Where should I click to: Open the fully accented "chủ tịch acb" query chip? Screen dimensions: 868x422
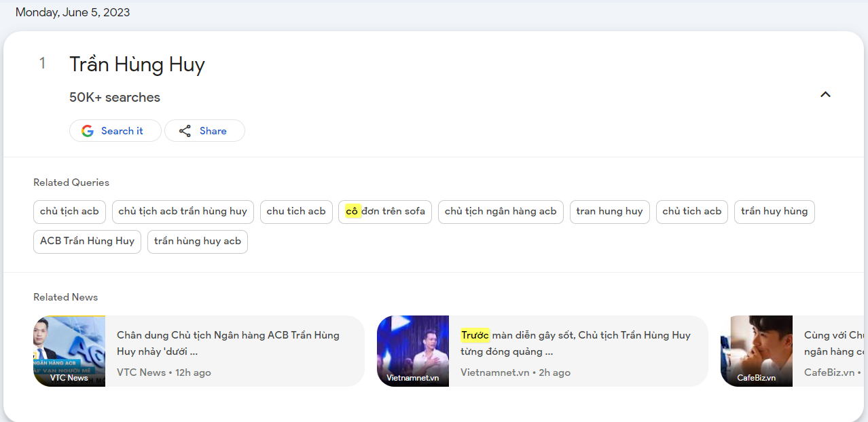pos(69,212)
